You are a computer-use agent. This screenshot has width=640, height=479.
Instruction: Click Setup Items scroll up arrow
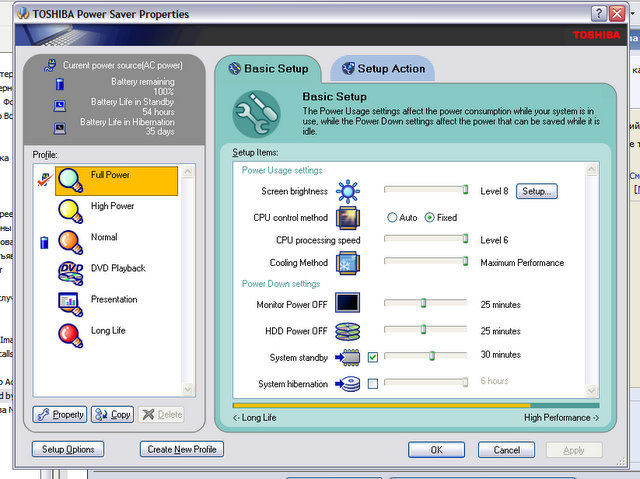(x=591, y=169)
